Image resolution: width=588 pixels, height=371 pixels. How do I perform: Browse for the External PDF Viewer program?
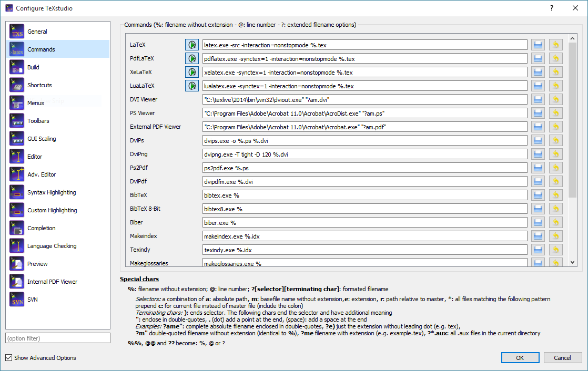[x=538, y=127]
